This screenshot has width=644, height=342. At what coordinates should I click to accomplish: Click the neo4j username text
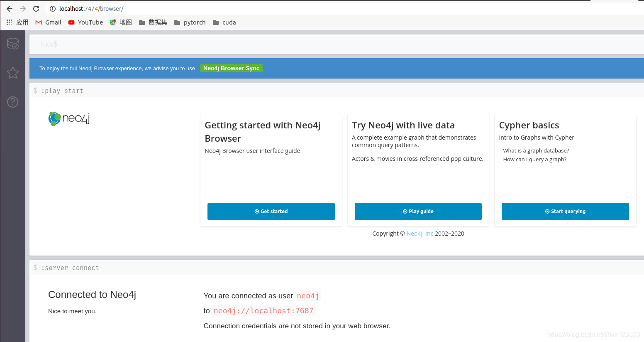[308, 296]
